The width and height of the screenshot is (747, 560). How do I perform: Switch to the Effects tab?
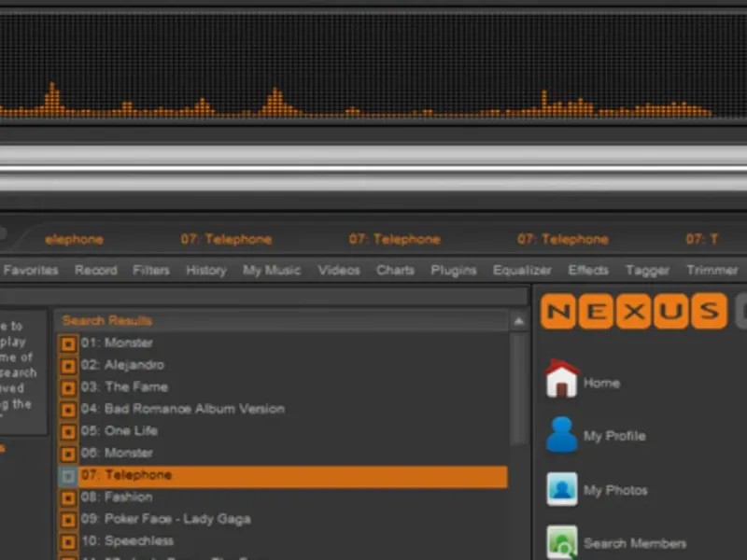point(588,270)
